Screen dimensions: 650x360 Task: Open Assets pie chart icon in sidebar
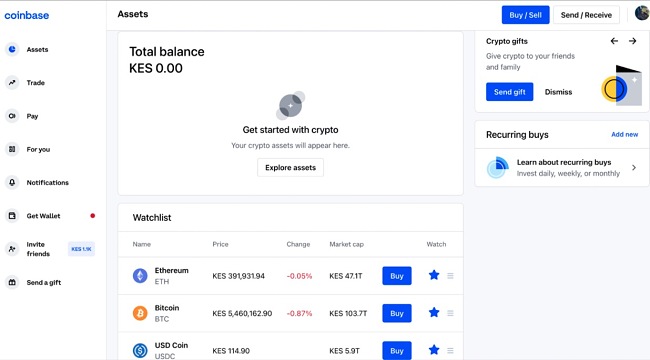point(12,49)
